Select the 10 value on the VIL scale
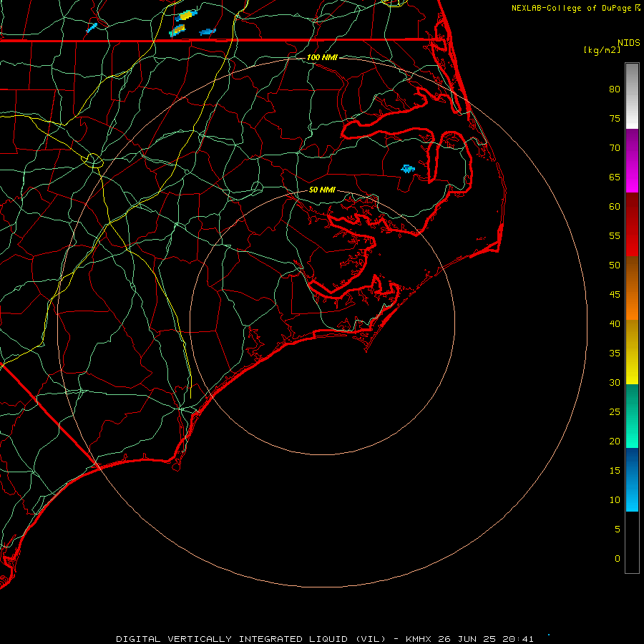The height and width of the screenshot is (644, 644). (x=615, y=500)
